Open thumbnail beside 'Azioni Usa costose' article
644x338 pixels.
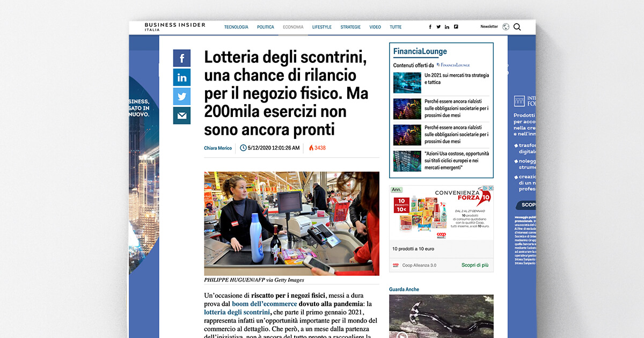click(407, 161)
